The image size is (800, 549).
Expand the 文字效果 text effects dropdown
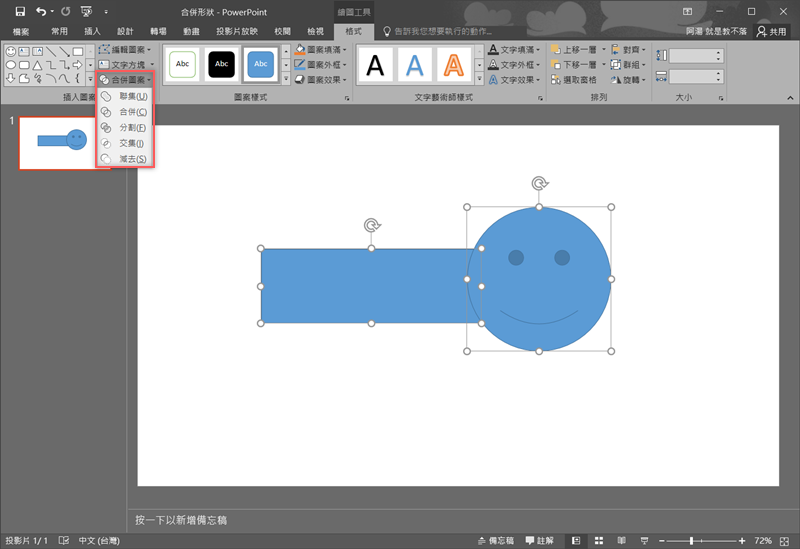(x=538, y=80)
